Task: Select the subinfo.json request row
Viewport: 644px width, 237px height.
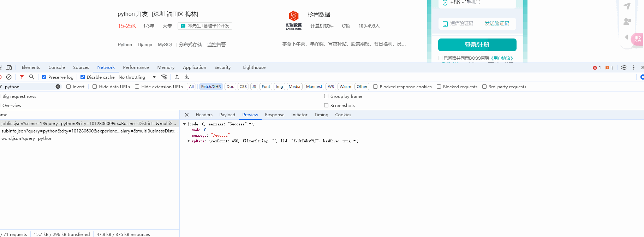Action: tap(90, 131)
